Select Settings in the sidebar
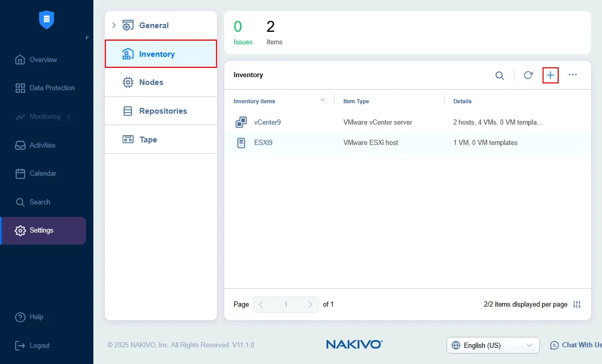 coord(44,230)
